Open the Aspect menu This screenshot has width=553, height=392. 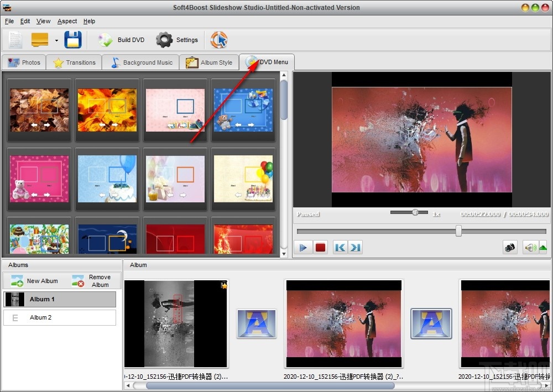[x=66, y=21]
